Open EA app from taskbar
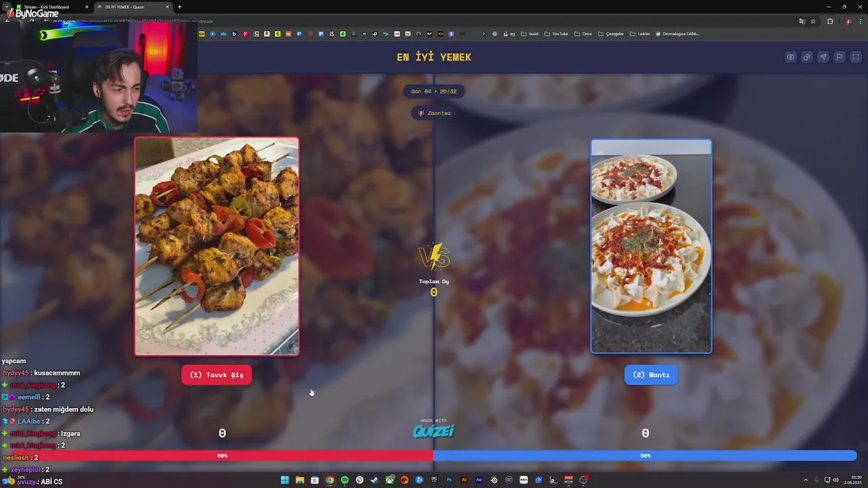Screen dimensions: 868x488 pos(404,480)
